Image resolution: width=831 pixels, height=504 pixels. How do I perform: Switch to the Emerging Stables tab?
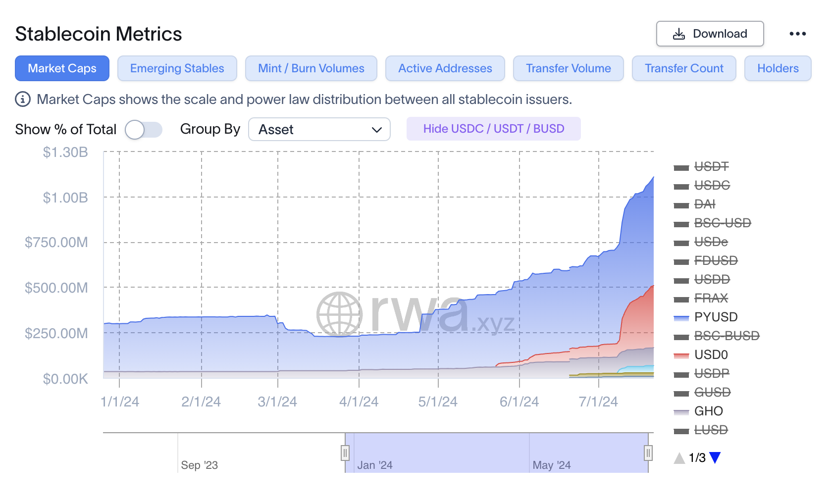(177, 68)
